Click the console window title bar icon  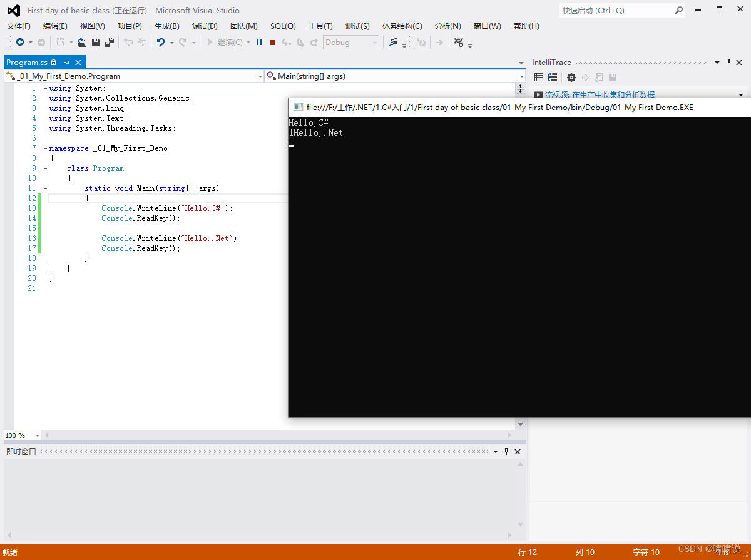[299, 107]
